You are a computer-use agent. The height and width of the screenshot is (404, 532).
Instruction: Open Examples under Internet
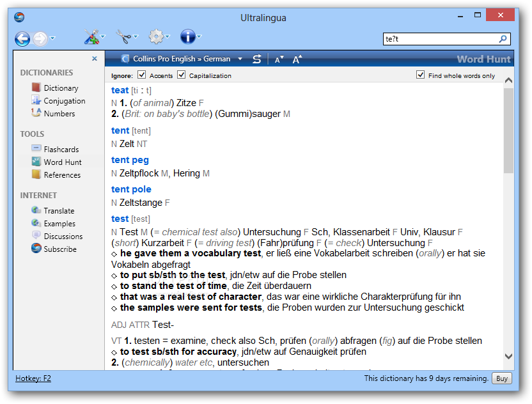pyautogui.click(x=54, y=224)
